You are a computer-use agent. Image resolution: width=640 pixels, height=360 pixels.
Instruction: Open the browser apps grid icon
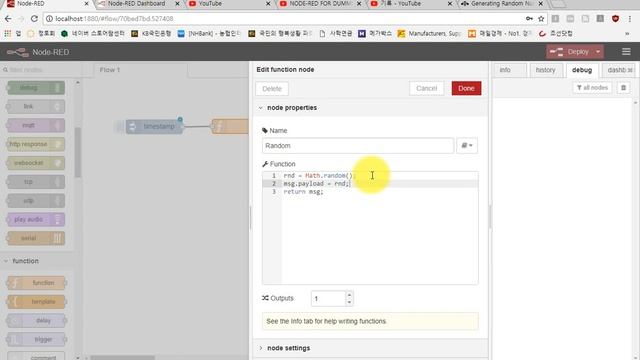click(x=8, y=33)
